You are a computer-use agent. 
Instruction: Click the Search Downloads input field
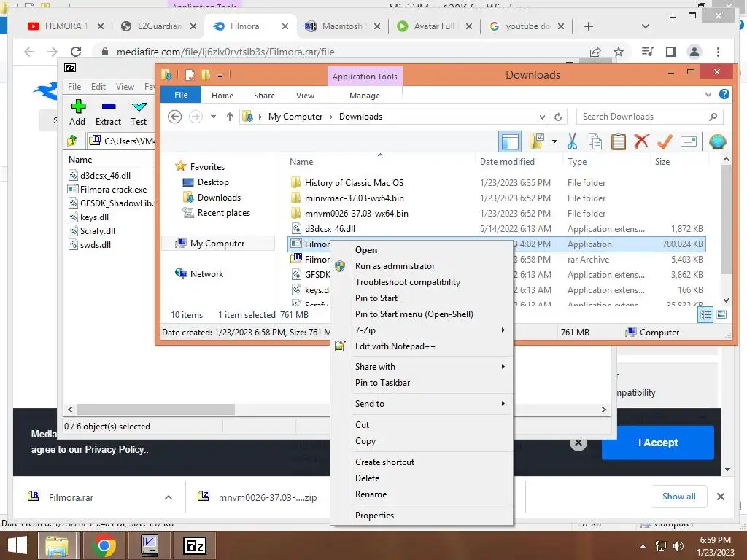[x=649, y=117]
